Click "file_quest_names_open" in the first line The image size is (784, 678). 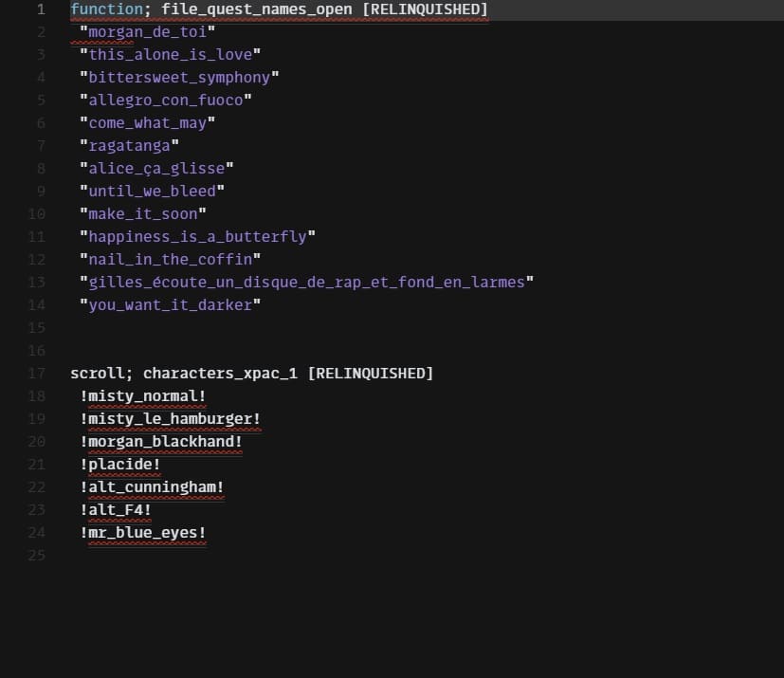pyautogui.click(x=257, y=9)
